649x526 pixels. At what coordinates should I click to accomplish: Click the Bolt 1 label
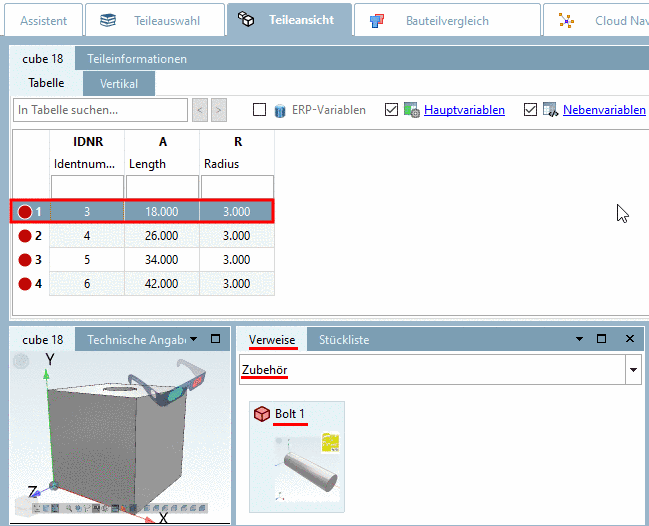(x=290, y=414)
